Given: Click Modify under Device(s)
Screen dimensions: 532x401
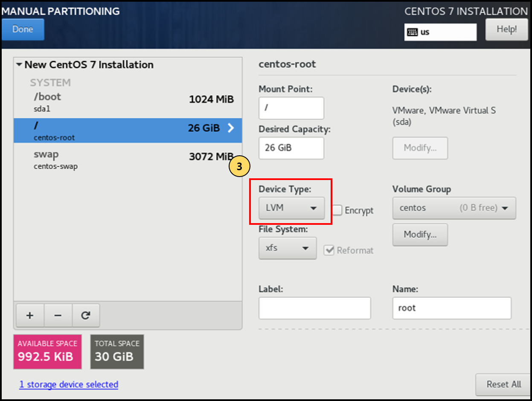Looking at the screenshot, I should point(419,148).
